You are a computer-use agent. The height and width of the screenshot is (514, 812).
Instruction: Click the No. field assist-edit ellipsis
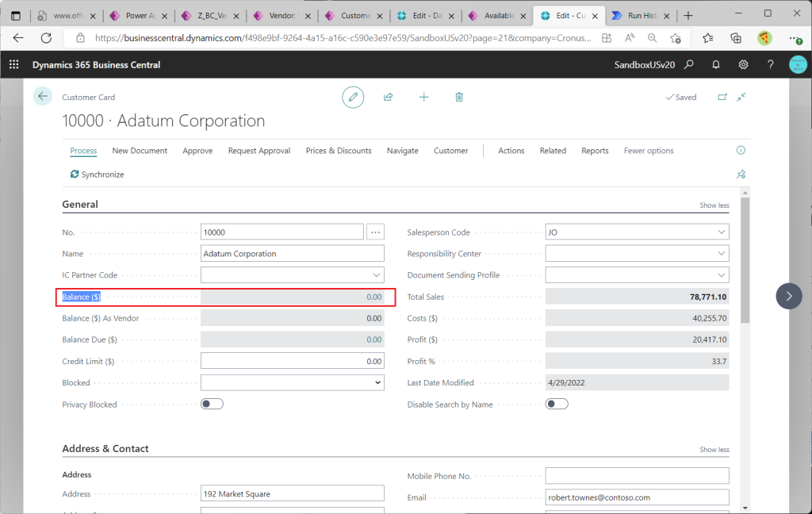[x=375, y=232]
